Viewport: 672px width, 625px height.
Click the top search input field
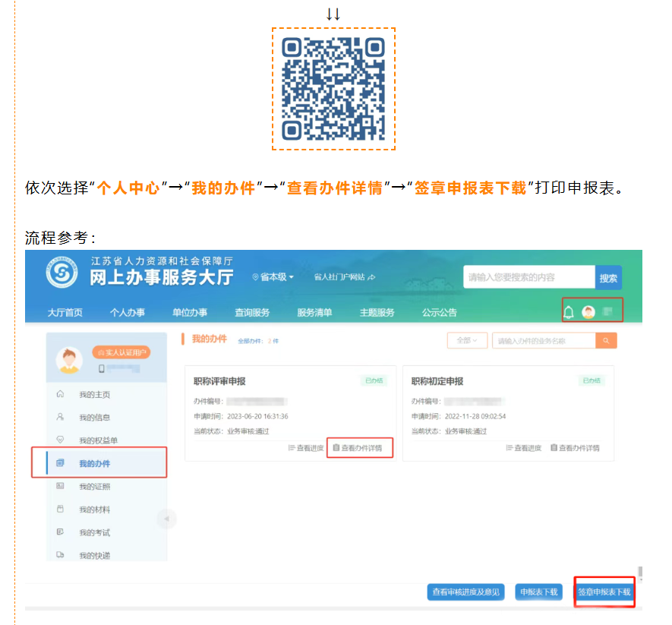pos(528,277)
